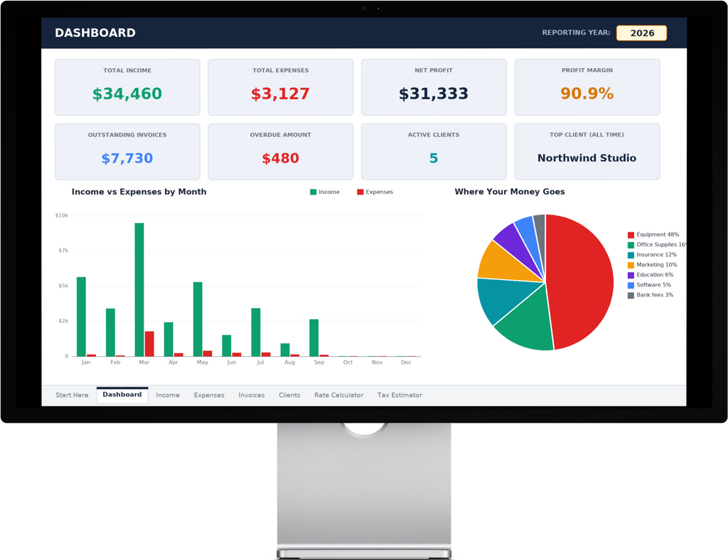Click the April green income bar

coord(168,340)
